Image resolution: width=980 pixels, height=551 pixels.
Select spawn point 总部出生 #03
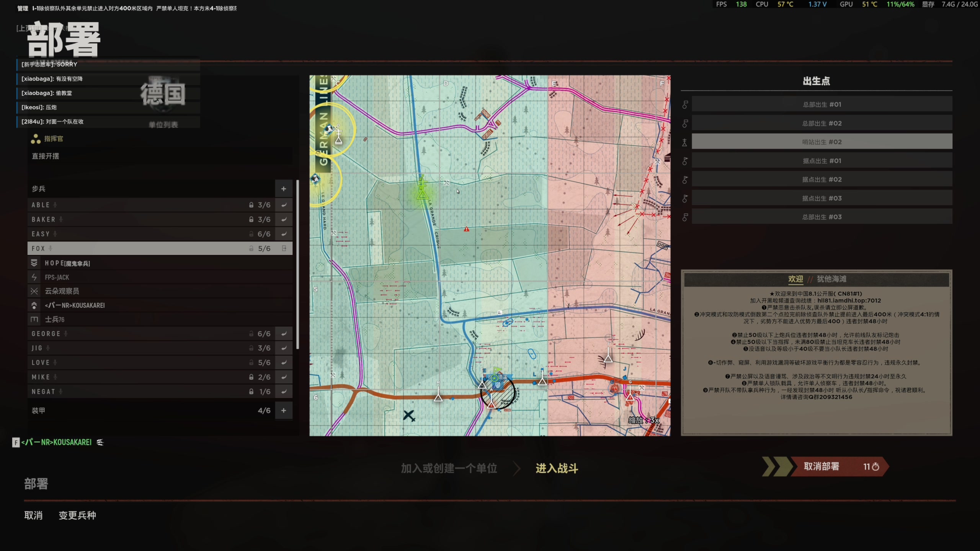coord(822,217)
